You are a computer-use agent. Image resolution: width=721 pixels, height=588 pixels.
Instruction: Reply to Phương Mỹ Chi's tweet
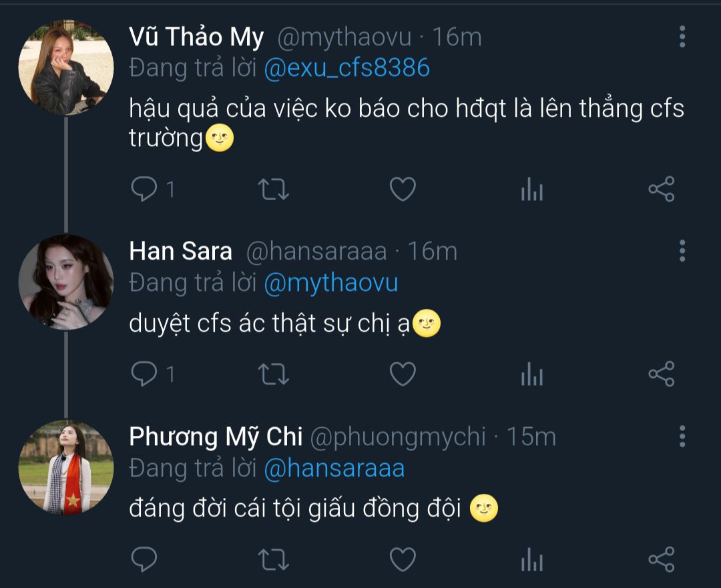click(144, 559)
